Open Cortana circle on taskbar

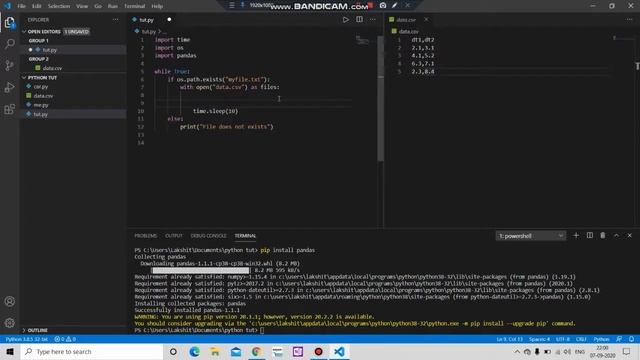click(173, 351)
